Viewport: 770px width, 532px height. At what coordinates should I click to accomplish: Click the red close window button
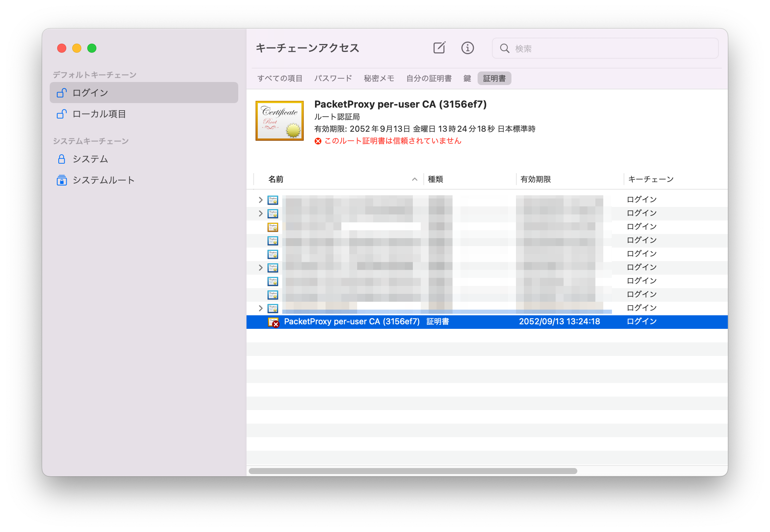tap(62, 48)
